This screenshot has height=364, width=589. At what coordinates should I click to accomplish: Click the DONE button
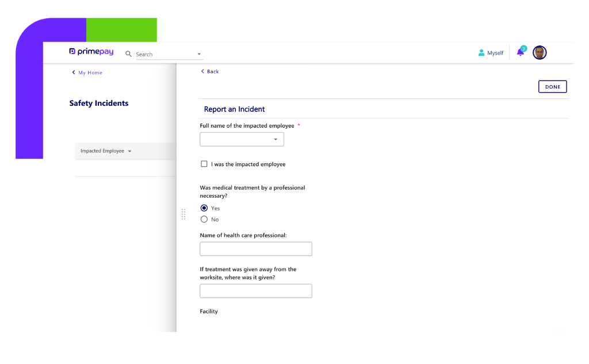552,87
